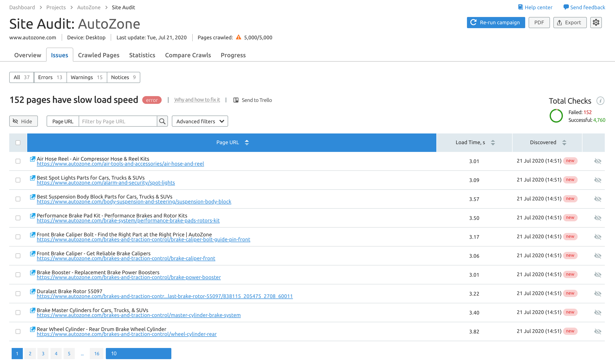Check the Front Brake Caliper Bolt row checkbox
Screen dimensions: 615x364
click(x=18, y=237)
